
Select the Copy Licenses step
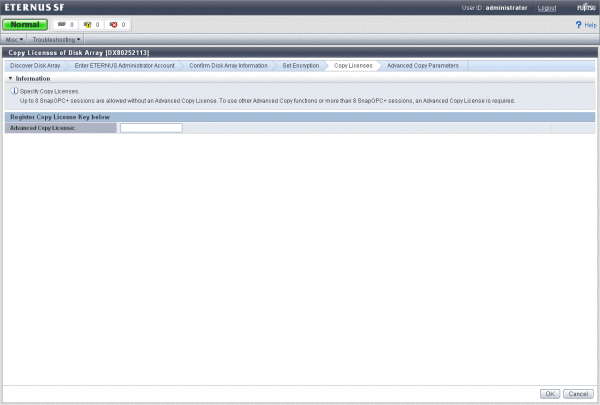pos(353,65)
